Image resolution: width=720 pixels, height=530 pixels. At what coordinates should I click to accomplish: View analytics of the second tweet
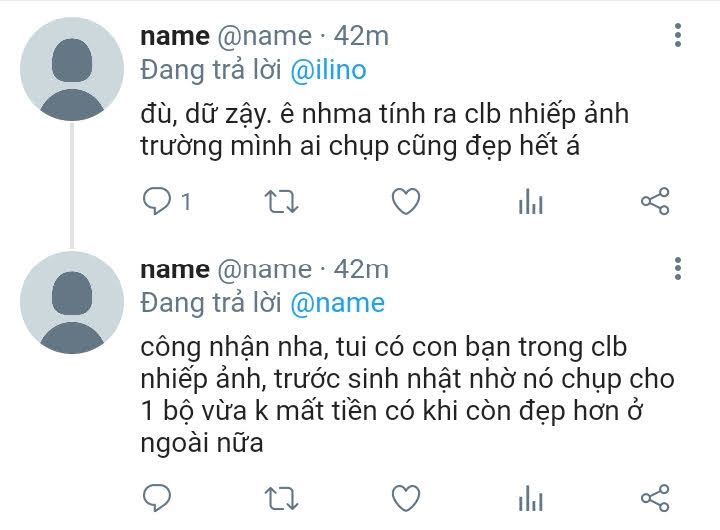point(530,498)
